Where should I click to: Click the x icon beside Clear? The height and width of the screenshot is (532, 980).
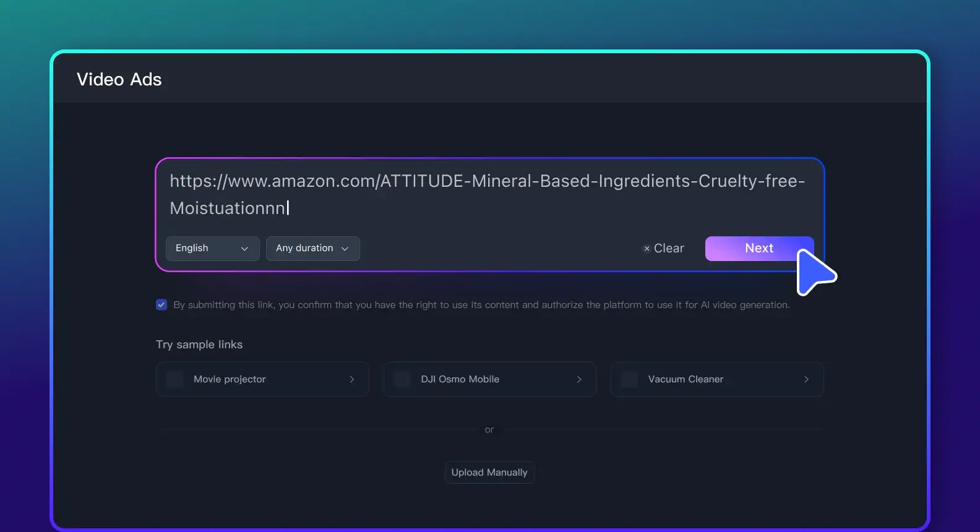point(647,249)
